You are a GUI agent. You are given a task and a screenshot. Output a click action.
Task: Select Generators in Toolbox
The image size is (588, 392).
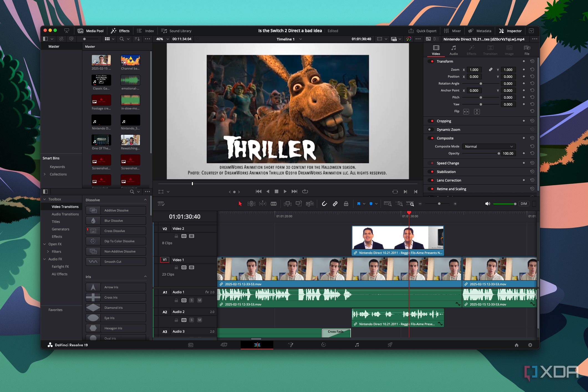click(60, 229)
